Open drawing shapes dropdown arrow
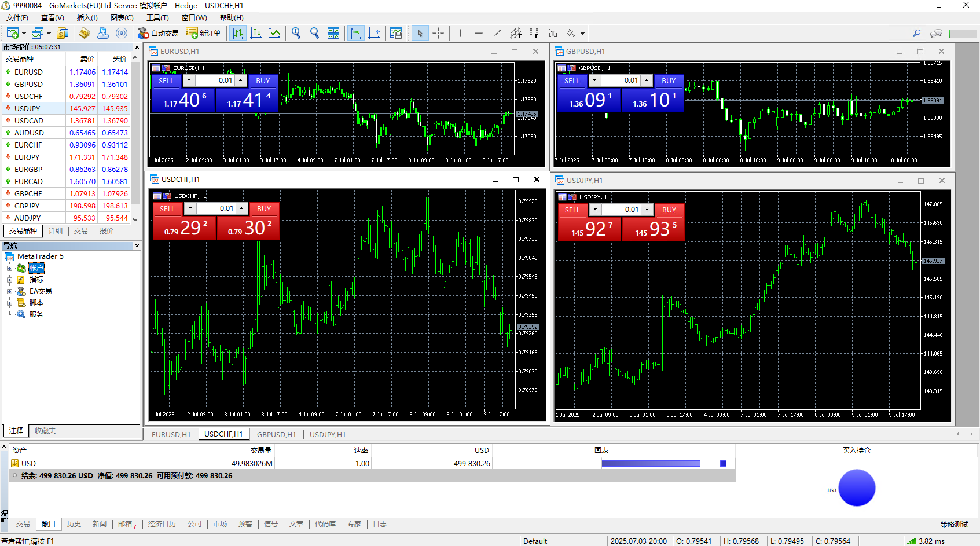Screen dimensions: 980x546 (x=582, y=34)
